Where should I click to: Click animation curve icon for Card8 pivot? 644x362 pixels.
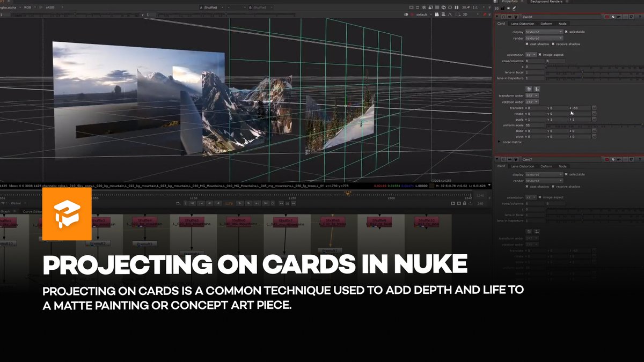(x=594, y=137)
